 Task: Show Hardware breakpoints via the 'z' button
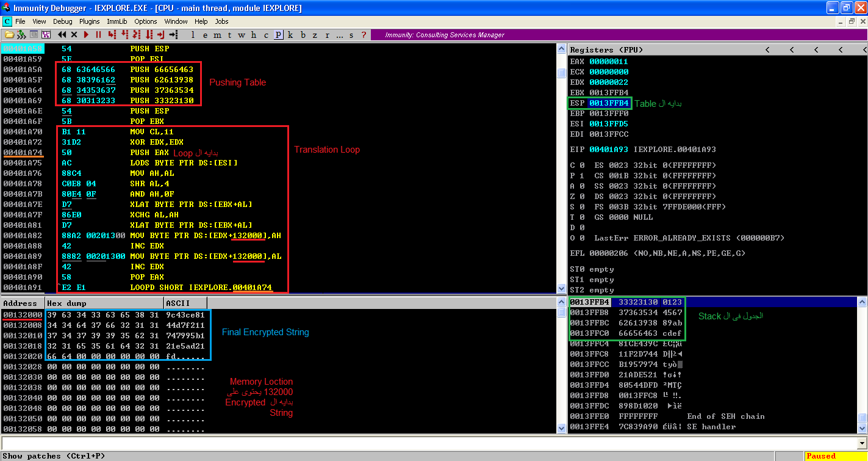pos(315,35)
